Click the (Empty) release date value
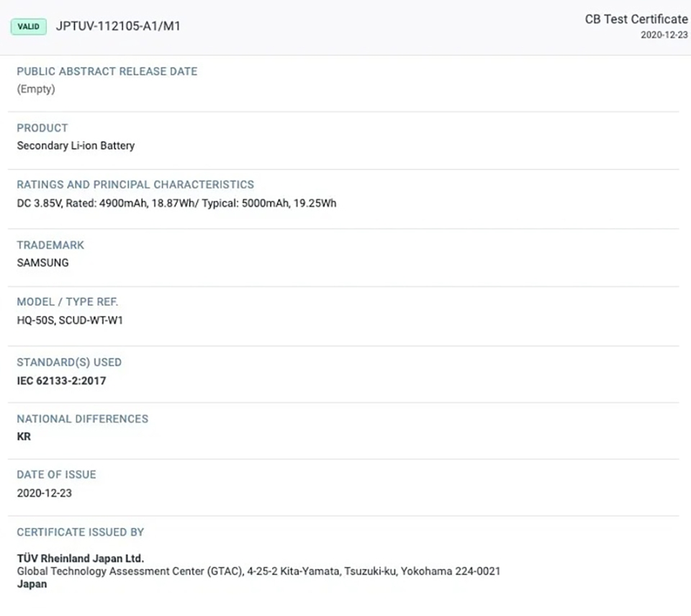Image resolution: width=691 pixels, height=616 pixels. point(36,89)
